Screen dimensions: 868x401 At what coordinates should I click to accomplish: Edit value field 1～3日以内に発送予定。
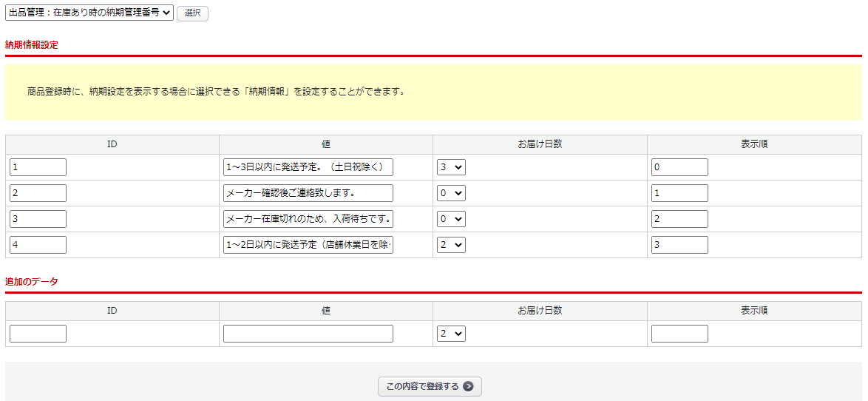[x=308, y=167]
